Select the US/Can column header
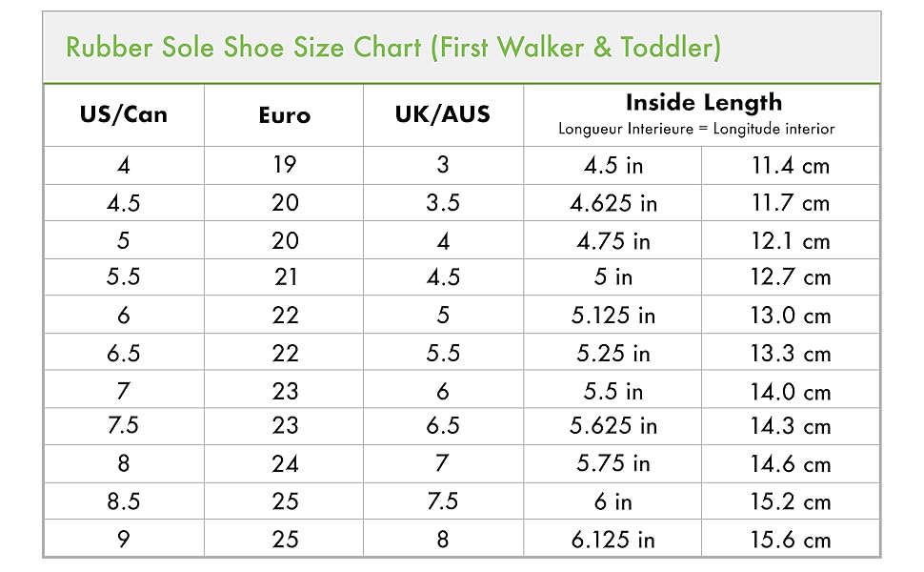The image size is (924, 572). coord(124,114)
